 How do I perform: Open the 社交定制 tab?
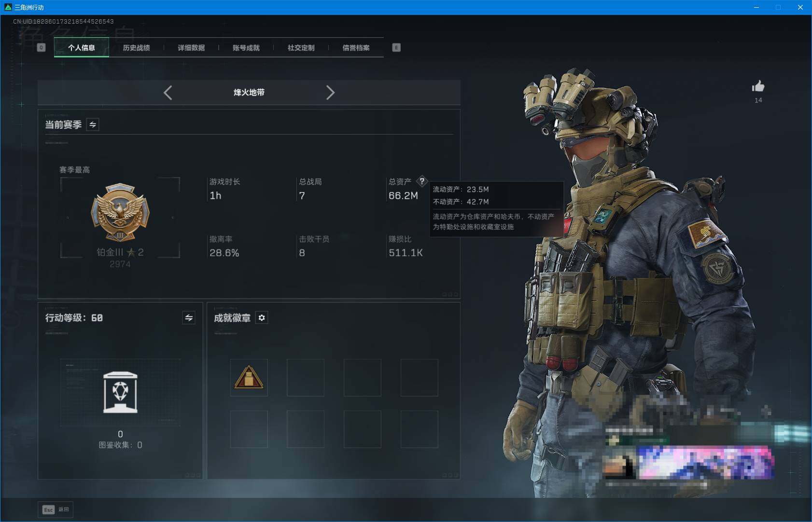(x=301, y=47)
